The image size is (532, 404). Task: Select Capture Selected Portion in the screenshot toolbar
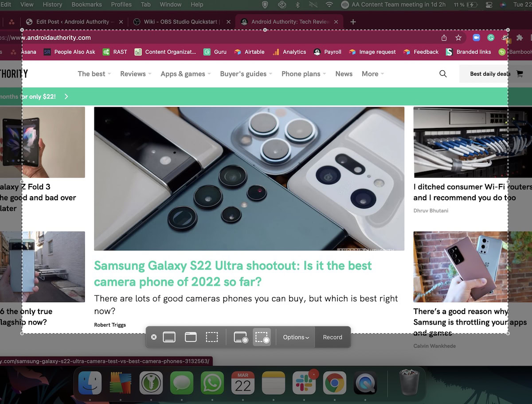click(x=212, y=337)
